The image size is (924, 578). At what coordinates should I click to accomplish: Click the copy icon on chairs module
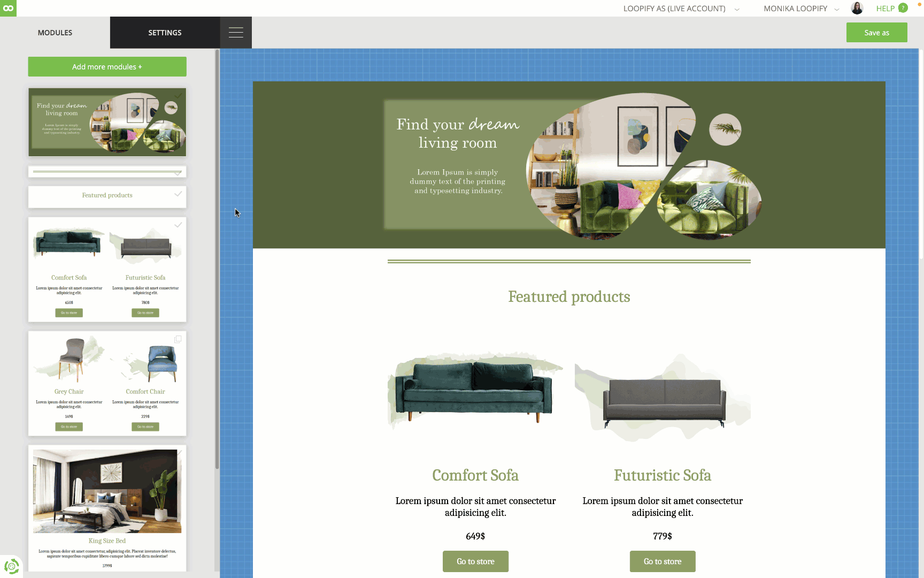click(178, 339)
